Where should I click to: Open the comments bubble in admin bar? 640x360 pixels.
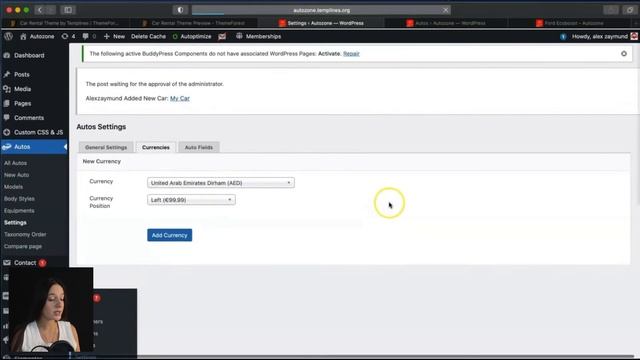pos(89,36)
